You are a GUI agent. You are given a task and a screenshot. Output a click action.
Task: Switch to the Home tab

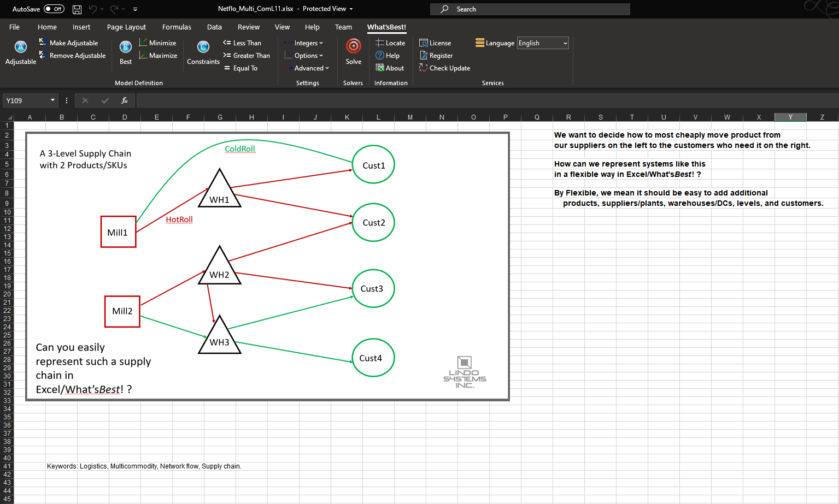pos(47,27)
